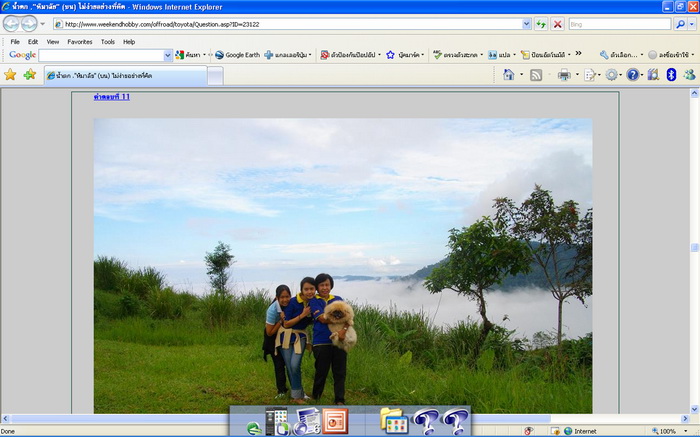This screenshot has height=437, width=700.
Task: Open the Favorites menu
Action: (80, 42)
